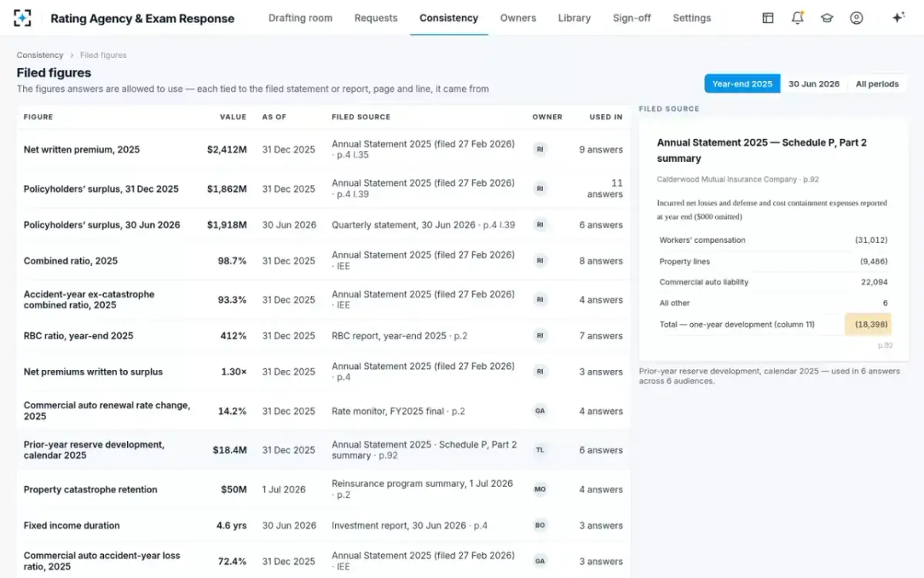The height and width of the screenshot is (578, 924).
Task: Click BO owner badge for Fixed income duration
Action: (x=540, y=526)
